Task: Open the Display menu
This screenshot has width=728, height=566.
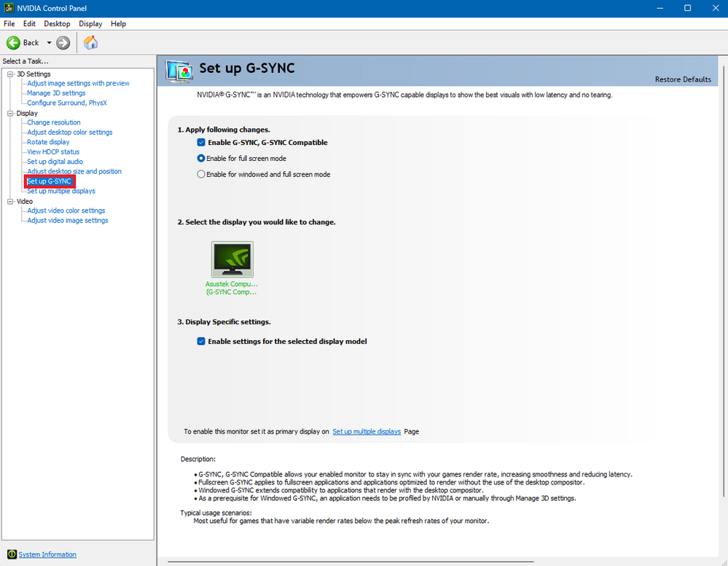Action: pyautogui.click(x=90, y=23)
